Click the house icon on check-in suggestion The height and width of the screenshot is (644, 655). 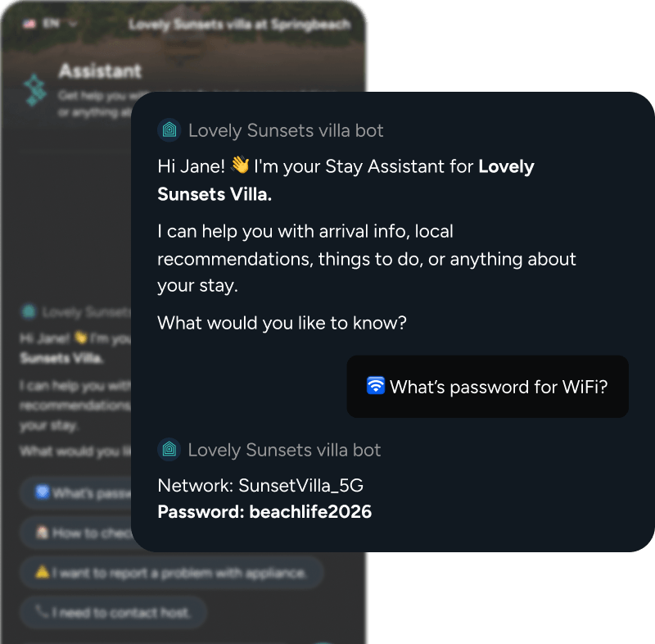point(42,532)
